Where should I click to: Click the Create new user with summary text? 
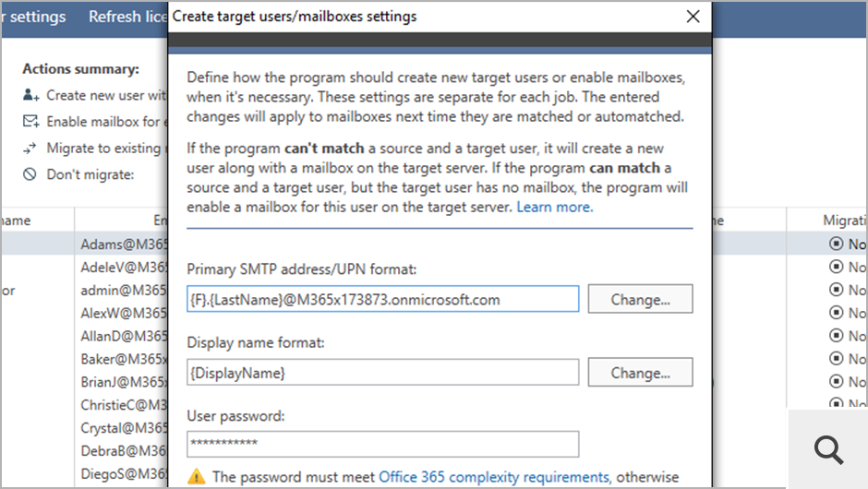pyautogui.click(x=107, y=95)
